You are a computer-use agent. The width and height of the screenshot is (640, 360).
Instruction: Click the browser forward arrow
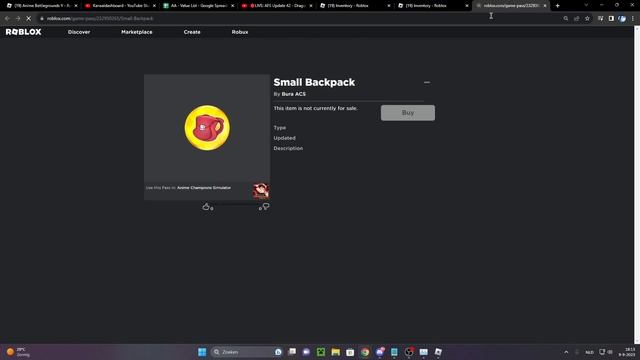tap(18, 18)
